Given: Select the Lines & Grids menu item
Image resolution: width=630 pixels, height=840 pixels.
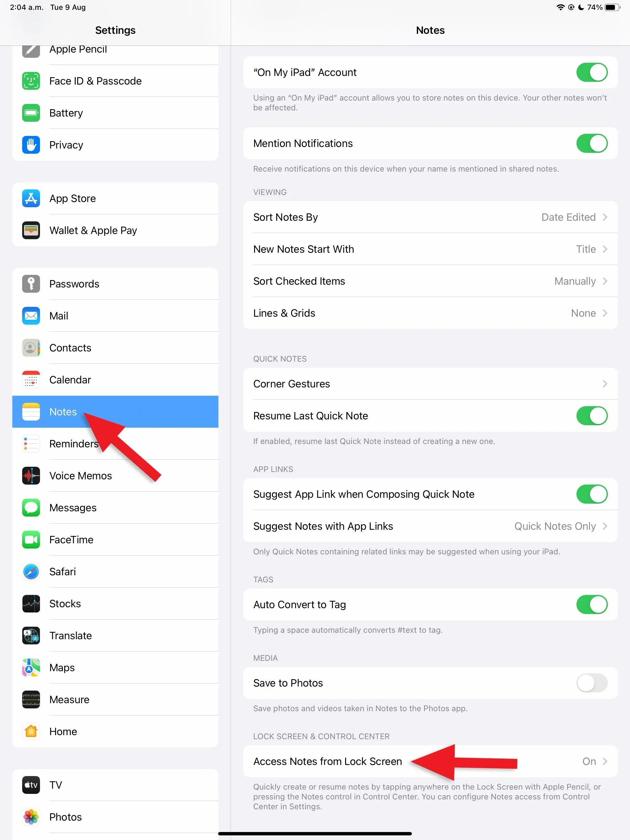Looking at the screenshot, I should 430,313.
